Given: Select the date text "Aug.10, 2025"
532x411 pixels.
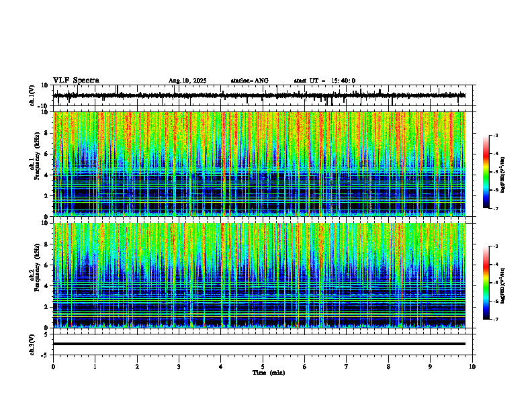Looking at the screenshot, I should (187, 81).
